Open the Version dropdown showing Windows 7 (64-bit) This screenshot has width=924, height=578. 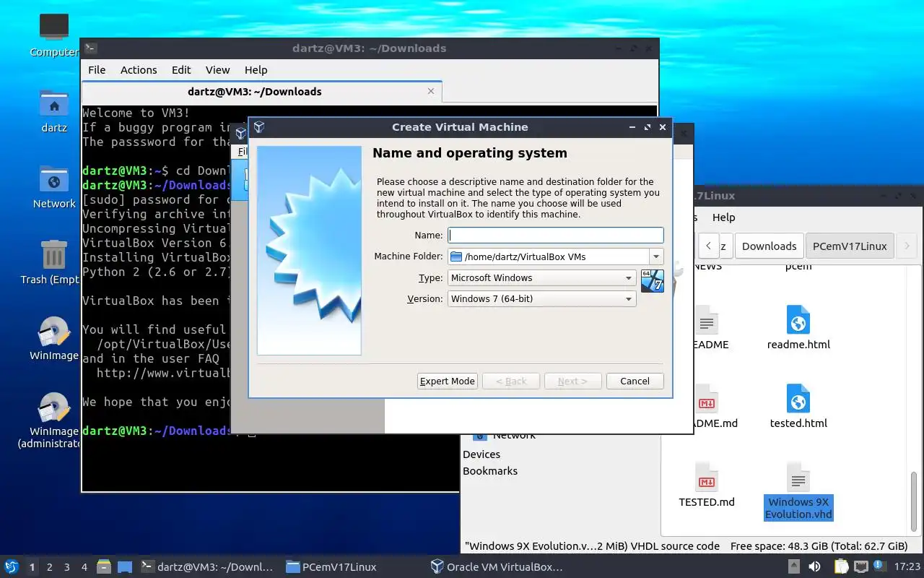tap(541, 298)
